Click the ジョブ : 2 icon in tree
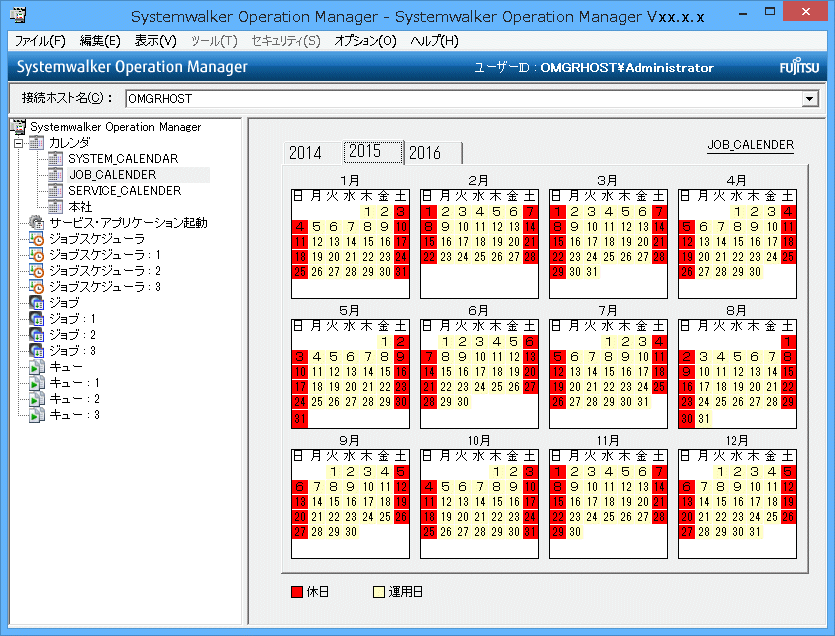835x636 pixels. click(37, 335)
